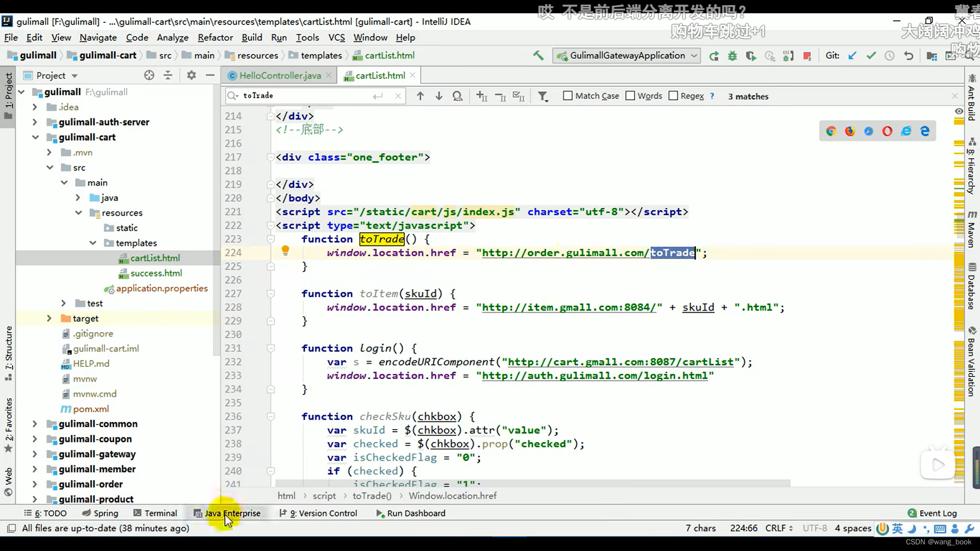This screenshot has width=980, height=551.
Task: Open the Terminal tool window tab
Action: (155, 513)
